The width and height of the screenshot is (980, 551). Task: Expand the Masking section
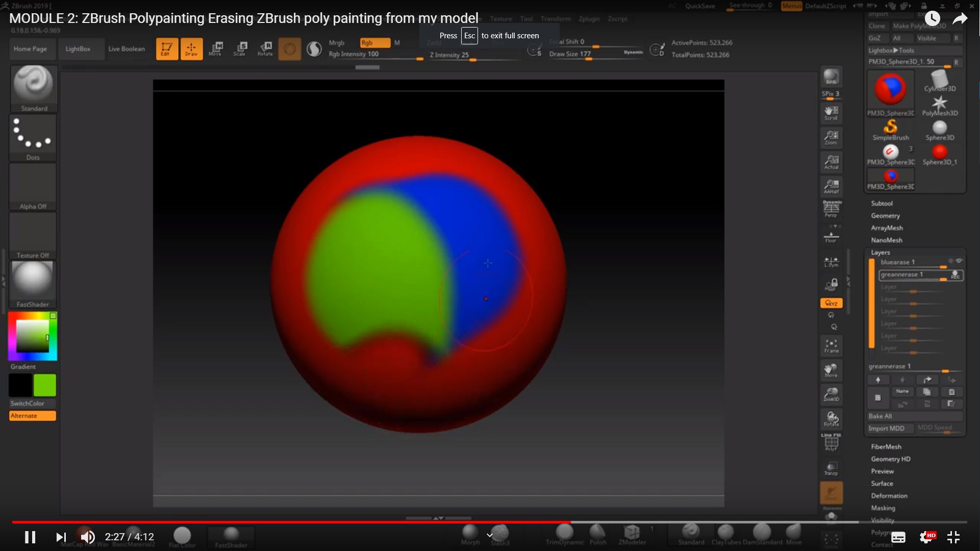pyautogui.click(x=883, y=508)
